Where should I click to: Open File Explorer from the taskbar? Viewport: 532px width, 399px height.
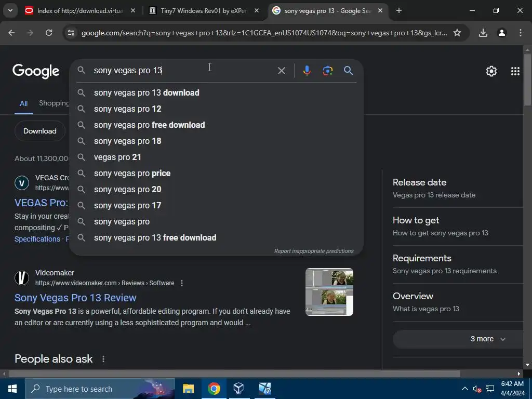188,389
